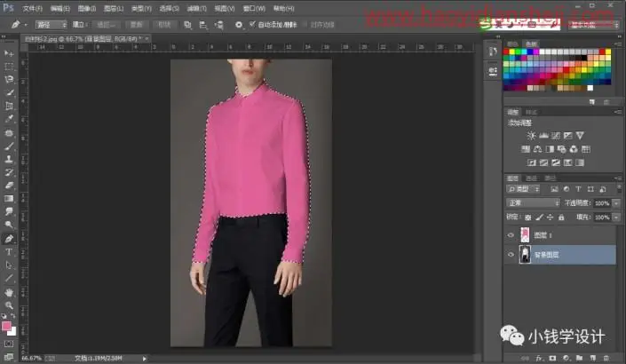Select the Eyedropper tool
Viewport: 626px width, 364px height.
9,119
